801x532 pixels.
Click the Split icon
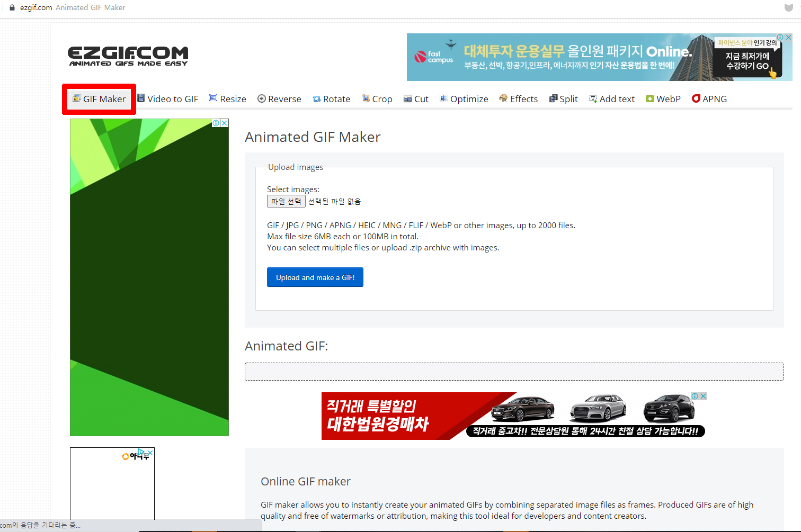pyautogui.click(x=553, y=98)
